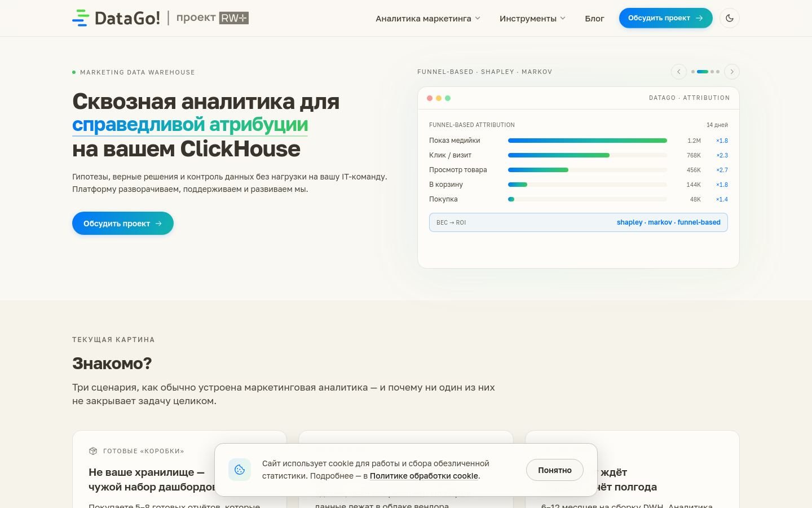Expand the Инструменты dropdown
Viewport: 812px width, 508px height.
[532, 19]
